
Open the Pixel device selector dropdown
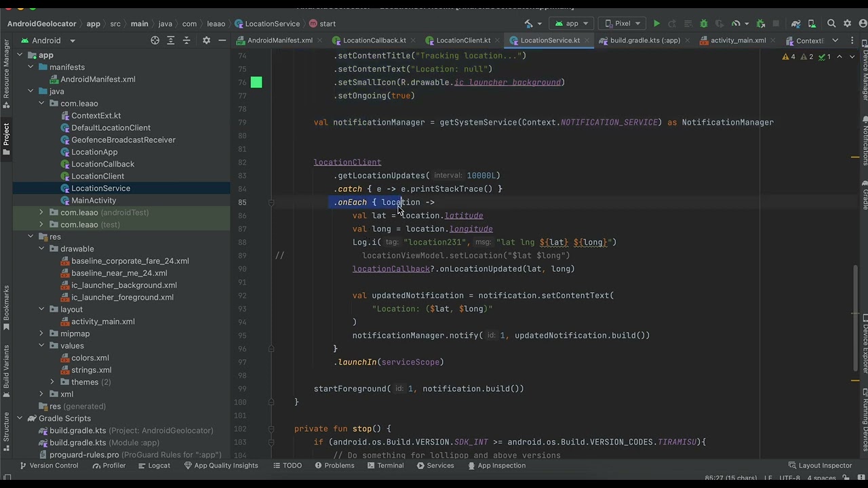tap(623, 24)
